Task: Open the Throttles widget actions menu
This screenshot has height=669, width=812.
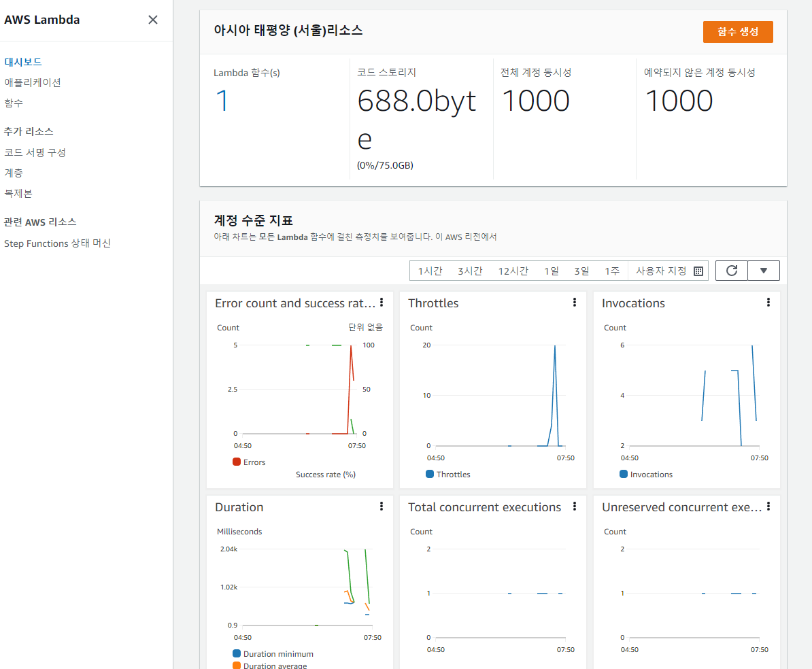Action: 574,303
